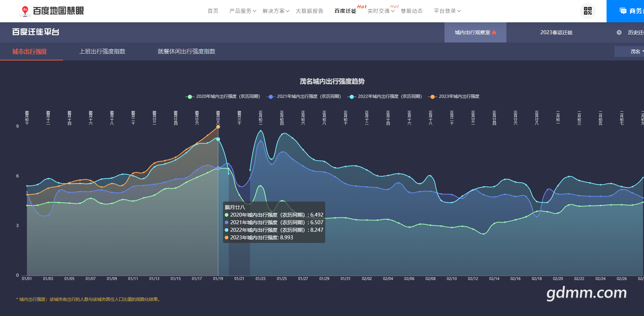The width and height of the screenshot is (644, 316).
Task: Click the clock icon for history migration
Action: 619,32
